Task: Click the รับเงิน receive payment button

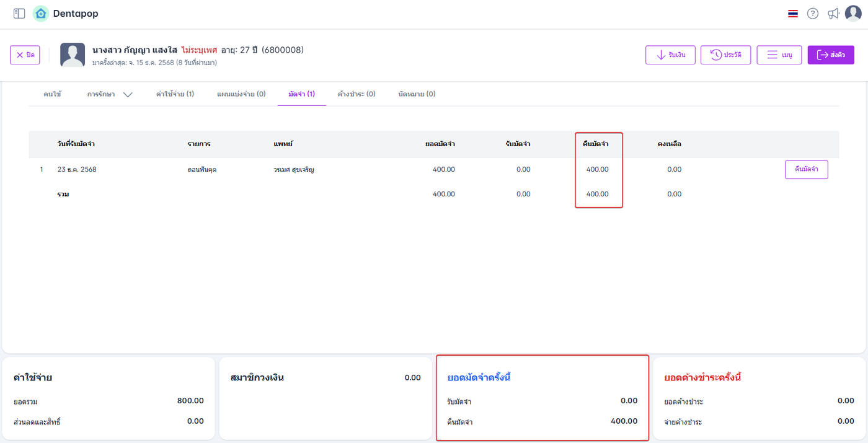Action: point(670,55)
